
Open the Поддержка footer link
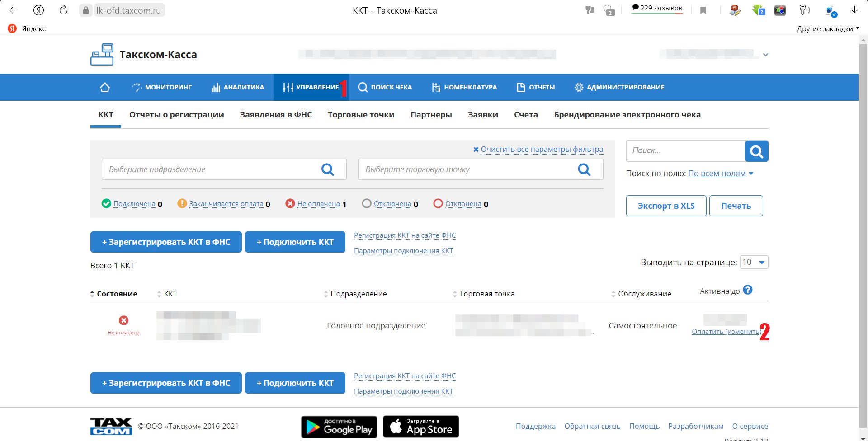[536, 426]
